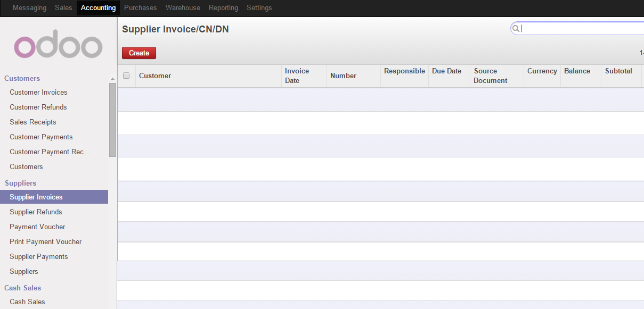Image resolution: width=644 pixels, height=309 pixels.
Task: Open Supplier Refunds
Action: 36,212
